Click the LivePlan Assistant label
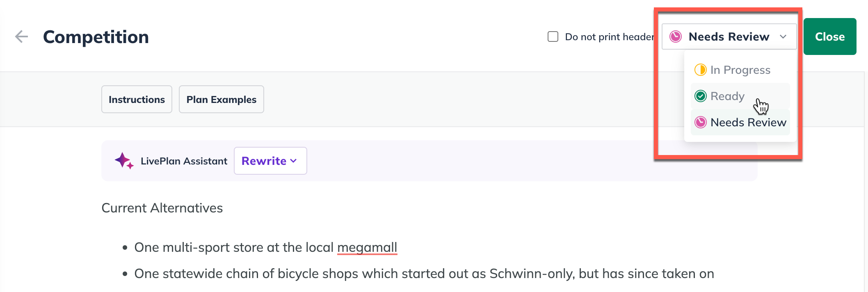The width and height of the screenshot is (868, 292). click(184, 161)
